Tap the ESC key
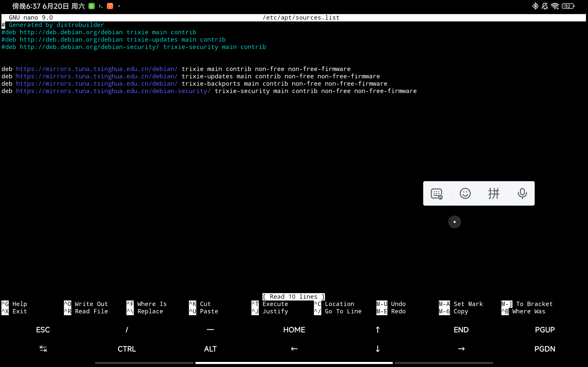The height and width of the screenshot is (367, 588). coord(43,330)
